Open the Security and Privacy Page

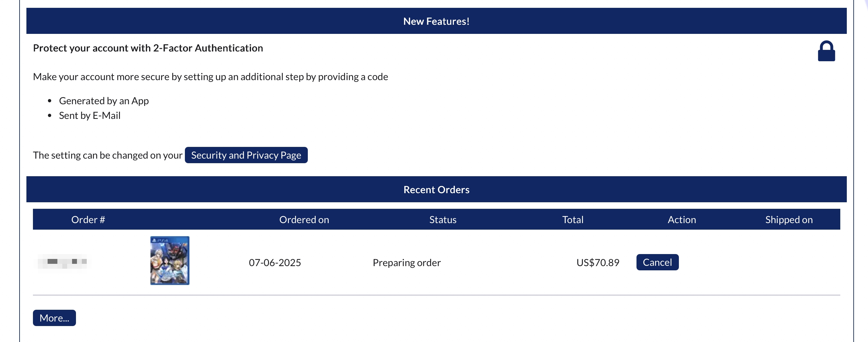[x=246, y=155]
